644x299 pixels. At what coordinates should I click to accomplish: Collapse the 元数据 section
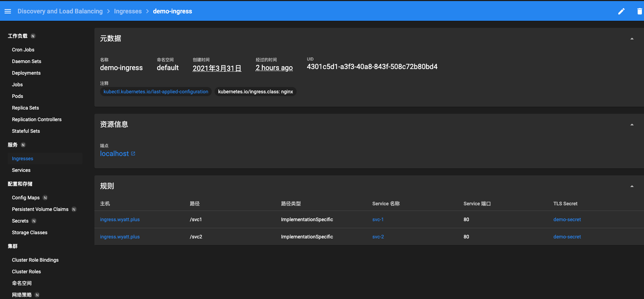click(x=632, y=39)
